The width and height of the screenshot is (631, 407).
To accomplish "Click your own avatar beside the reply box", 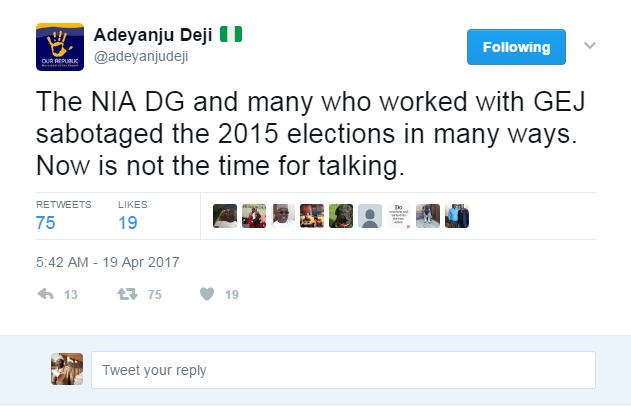I will pos(66,370).
